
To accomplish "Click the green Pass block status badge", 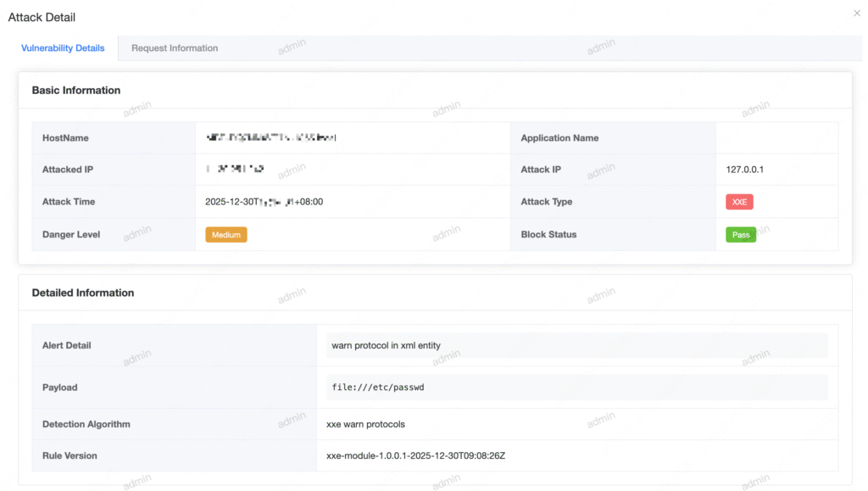I will click(x=741, y=235).
